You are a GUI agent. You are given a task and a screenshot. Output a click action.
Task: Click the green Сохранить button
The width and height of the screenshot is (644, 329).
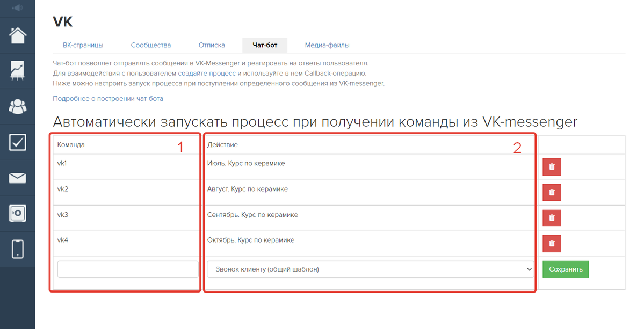coord(566,269)
